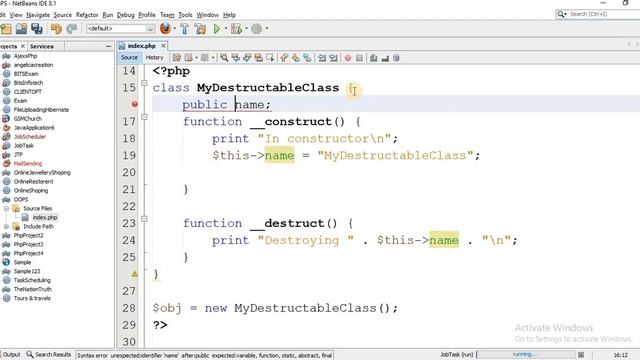Click the warning glyph near line 26
This screenshot has width=640, height=360.
(x=135, y=274)
